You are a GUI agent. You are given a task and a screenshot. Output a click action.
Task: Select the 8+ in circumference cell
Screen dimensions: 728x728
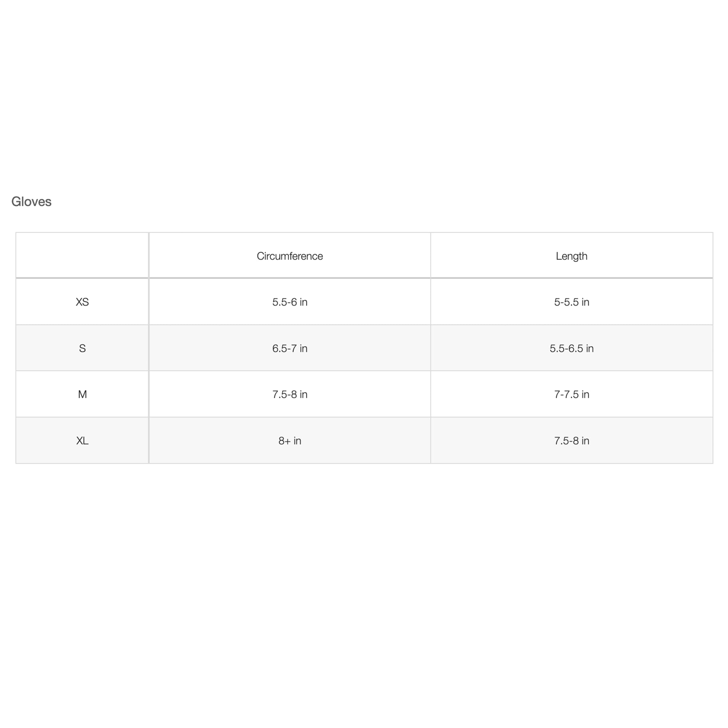(289, 440)
